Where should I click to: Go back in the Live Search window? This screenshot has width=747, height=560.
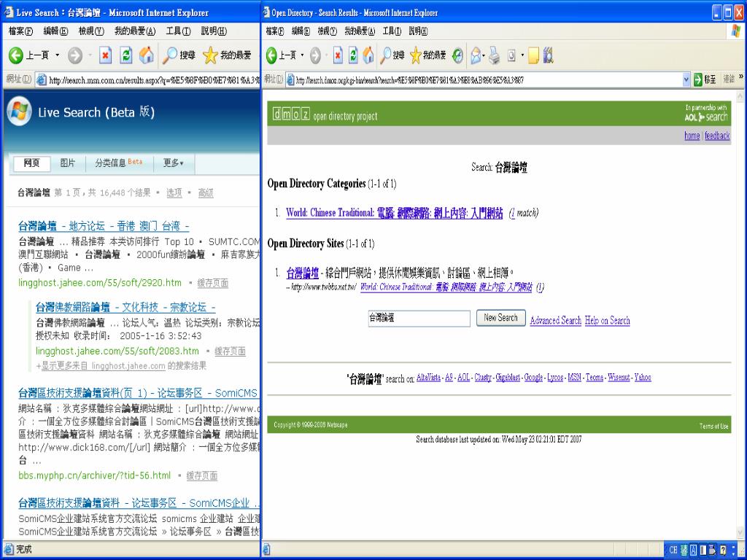click(28, 55)
